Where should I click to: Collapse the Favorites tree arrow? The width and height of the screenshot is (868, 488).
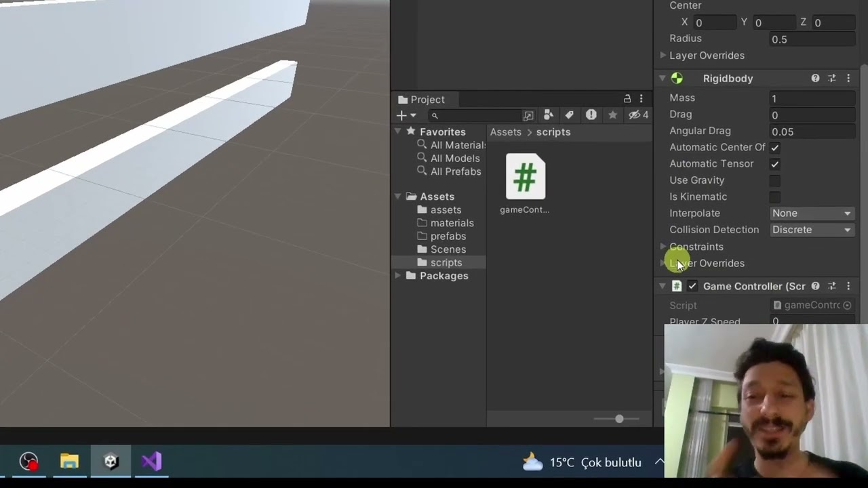398,131
